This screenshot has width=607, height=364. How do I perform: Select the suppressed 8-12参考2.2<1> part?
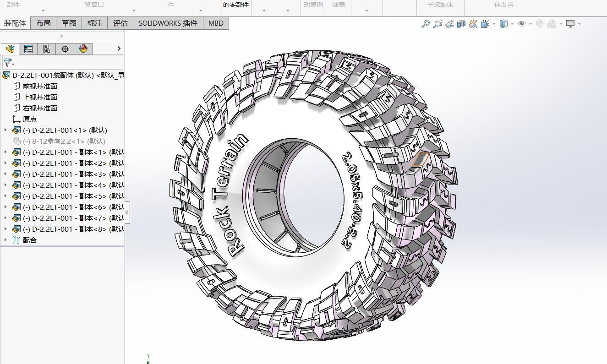[64, 141]
